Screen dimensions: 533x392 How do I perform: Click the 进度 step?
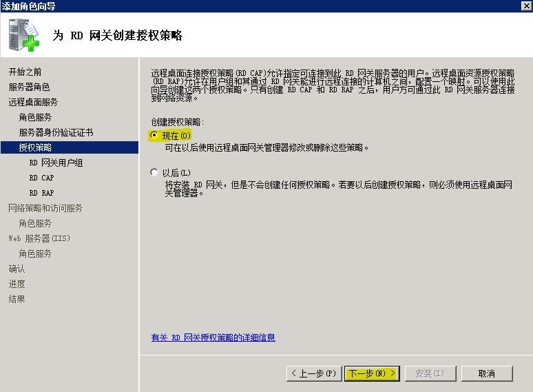[x=17, y=284]
